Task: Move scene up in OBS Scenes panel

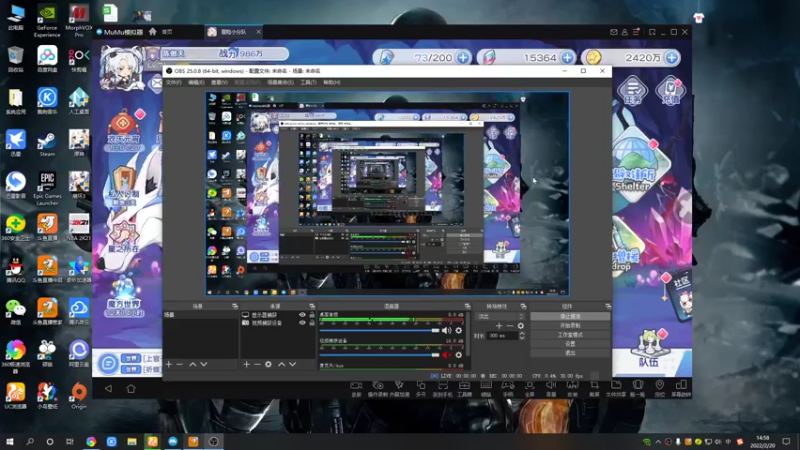Action: [193, 364]
